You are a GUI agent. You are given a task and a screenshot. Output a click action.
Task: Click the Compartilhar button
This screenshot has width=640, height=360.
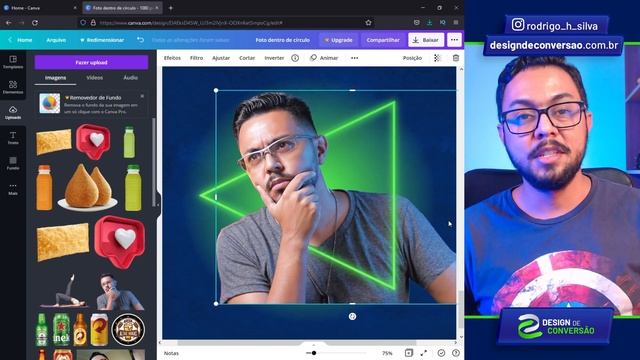(383, 40)
